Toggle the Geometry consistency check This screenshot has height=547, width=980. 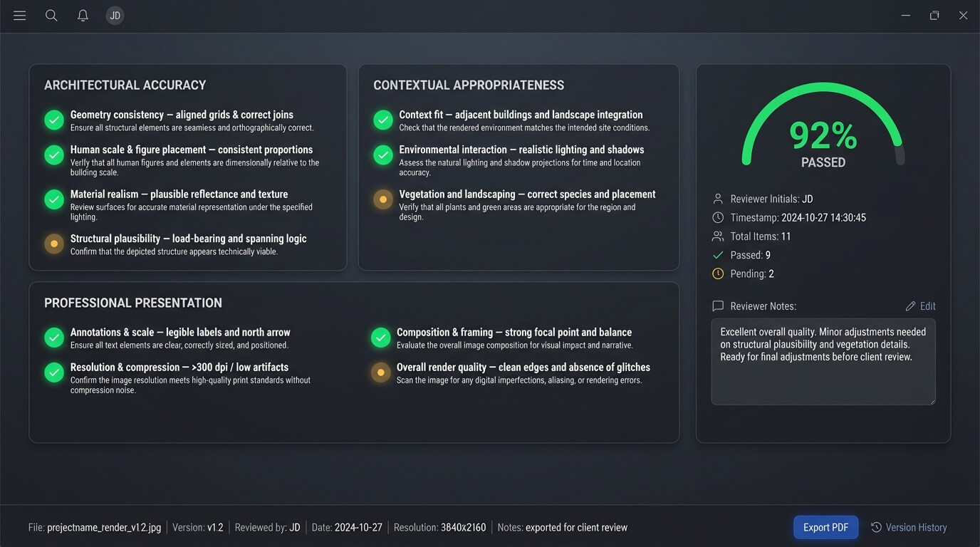54,120
